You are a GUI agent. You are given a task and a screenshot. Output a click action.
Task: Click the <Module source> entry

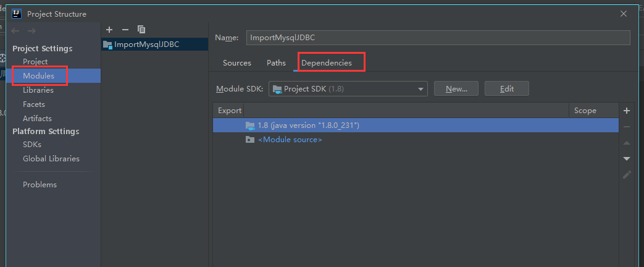tap(290, 140)
